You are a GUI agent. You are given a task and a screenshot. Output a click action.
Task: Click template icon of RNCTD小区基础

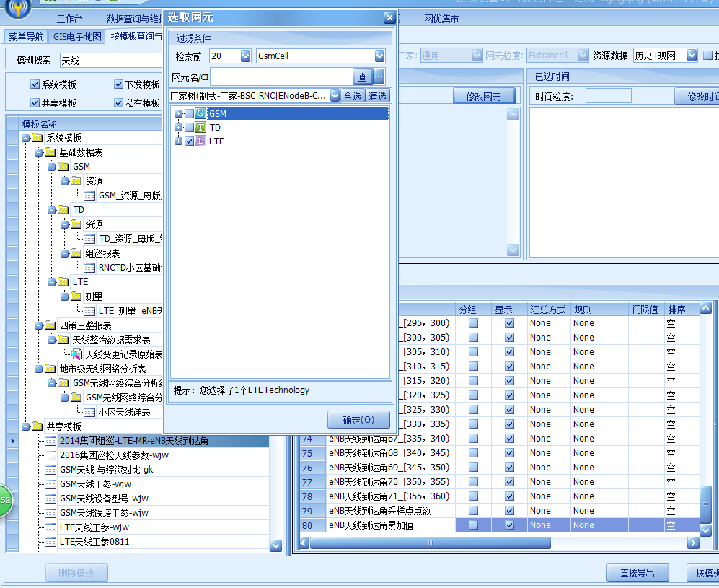click(89, 268)
